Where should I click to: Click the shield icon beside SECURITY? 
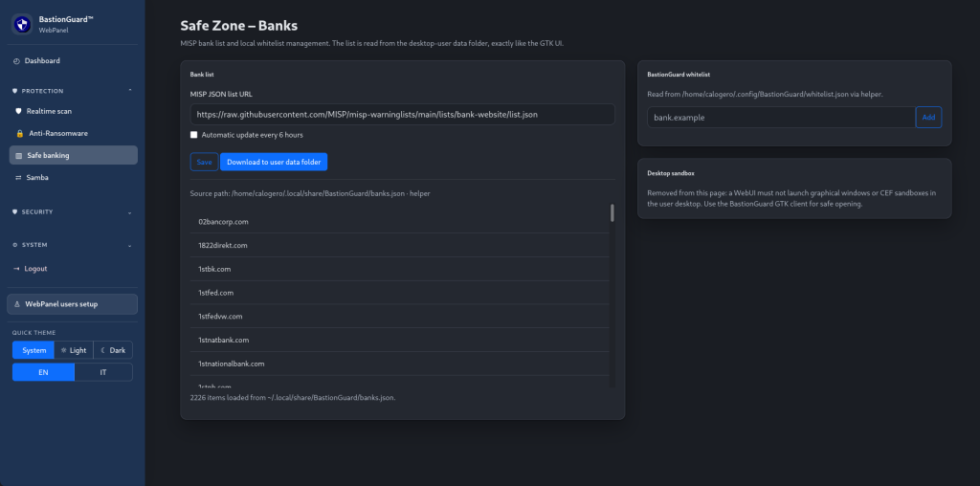point(15,211)
